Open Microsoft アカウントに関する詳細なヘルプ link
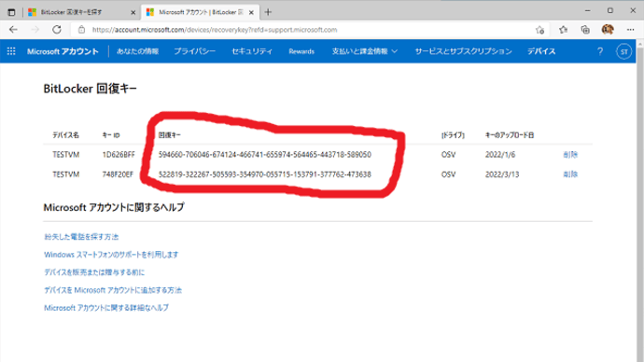Screen dimensions: 644x362 (x=106, y=307)
